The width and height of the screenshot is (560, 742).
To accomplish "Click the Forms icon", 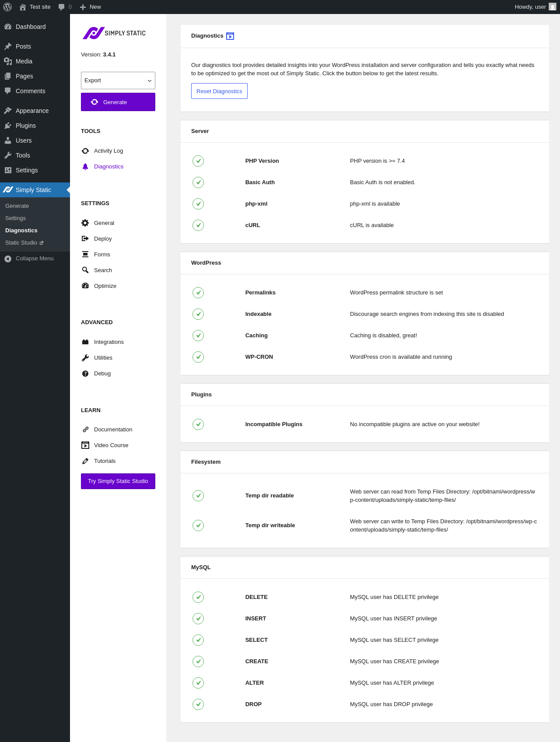I will point(85,255).
